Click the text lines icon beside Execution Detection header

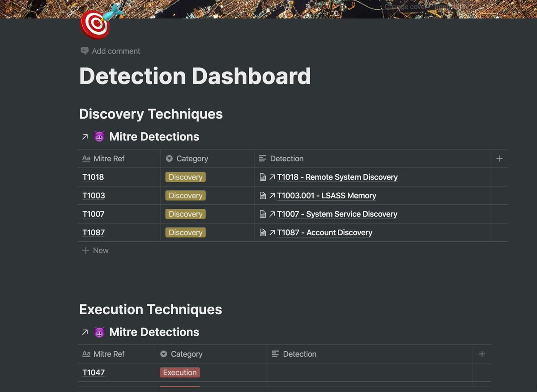(276, 354)
